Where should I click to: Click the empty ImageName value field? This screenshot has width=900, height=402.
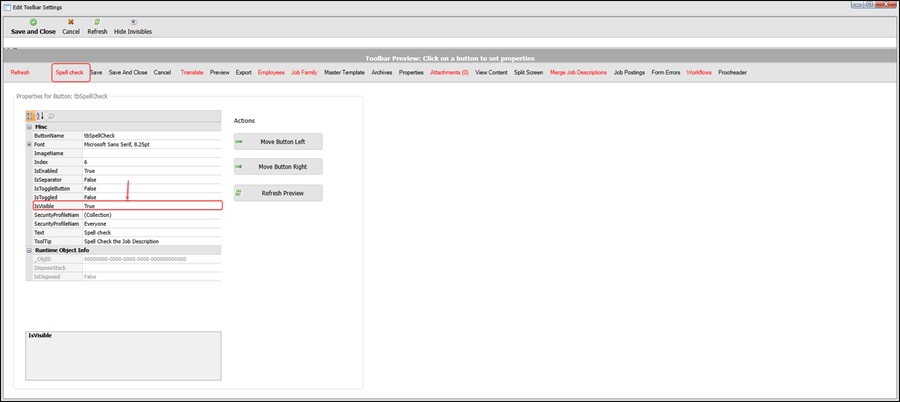coord(152,153)
